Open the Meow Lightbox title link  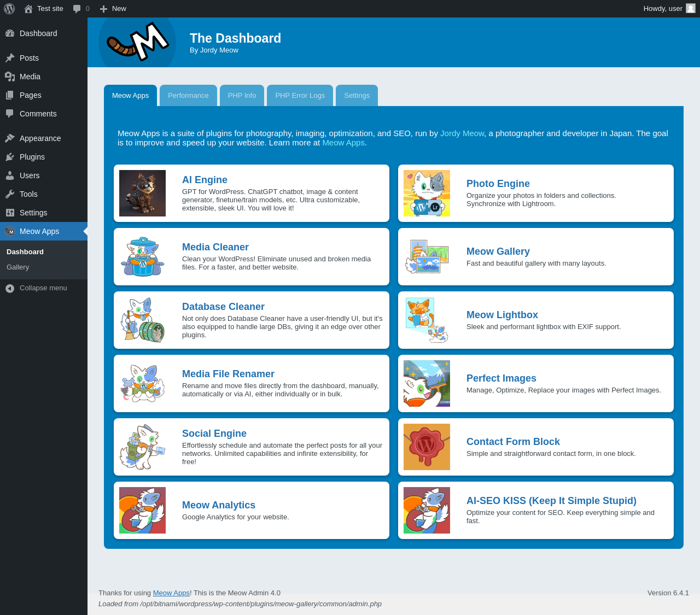click(x=502, y=315)
